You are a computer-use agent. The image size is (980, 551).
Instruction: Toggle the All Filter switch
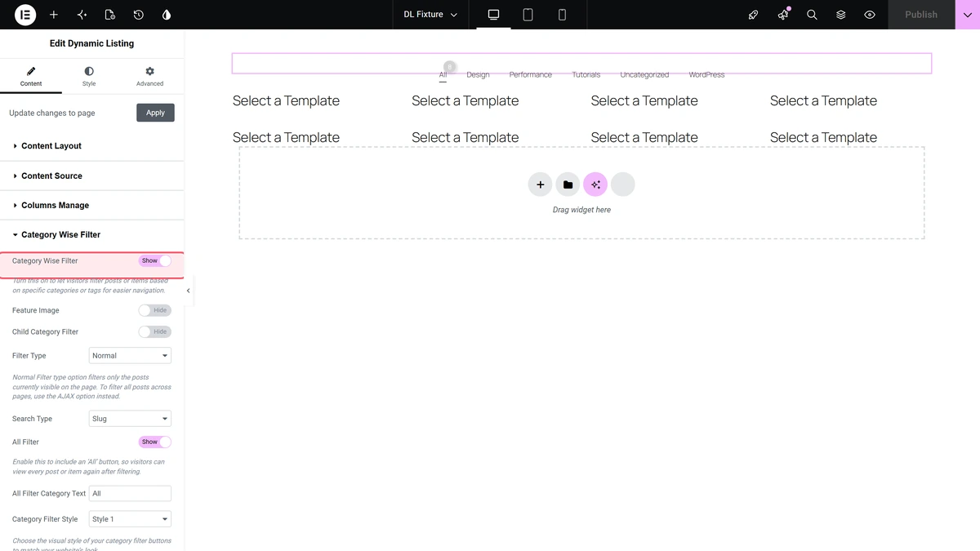[x=155, y=442]
